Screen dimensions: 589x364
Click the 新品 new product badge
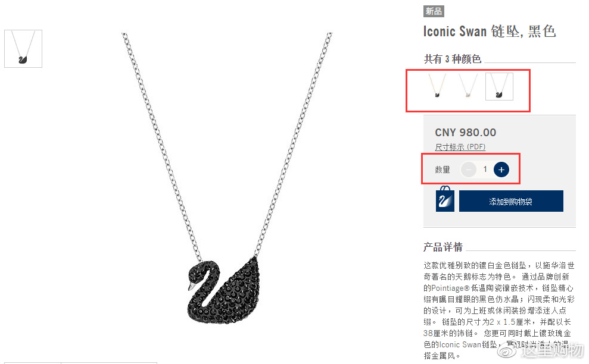(434, 11)
